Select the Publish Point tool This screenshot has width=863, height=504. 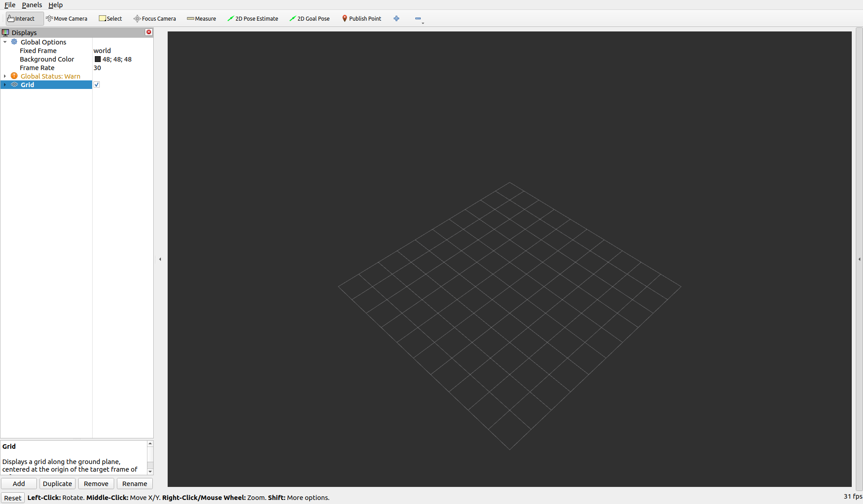pos(361,18)
